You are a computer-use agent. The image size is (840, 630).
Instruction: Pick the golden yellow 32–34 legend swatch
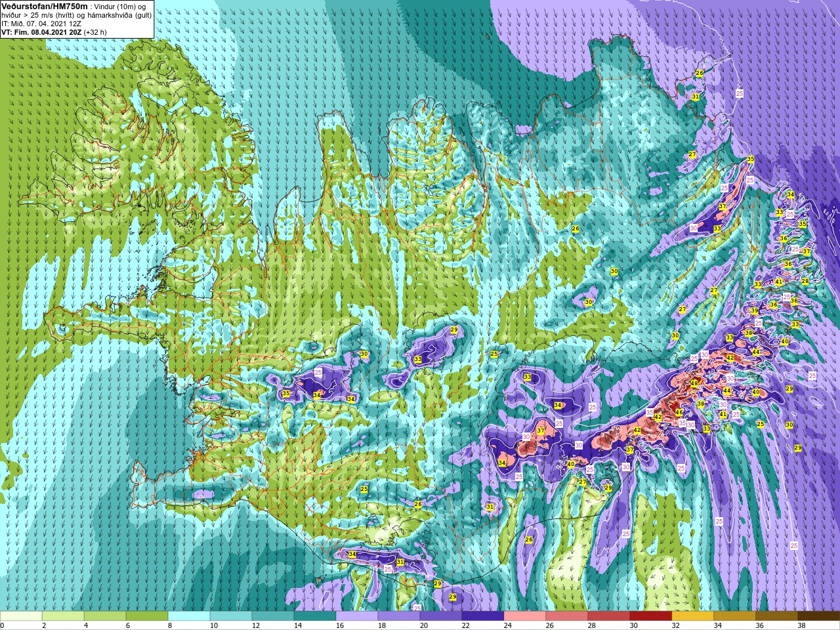coord(693,616)
